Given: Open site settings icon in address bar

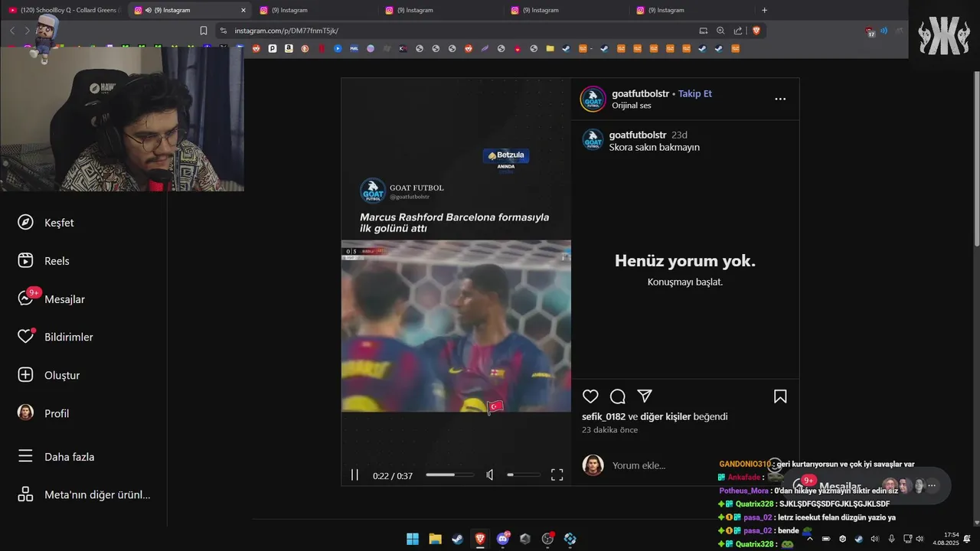Looking at the screenshot, I should [x=223, y=31].
